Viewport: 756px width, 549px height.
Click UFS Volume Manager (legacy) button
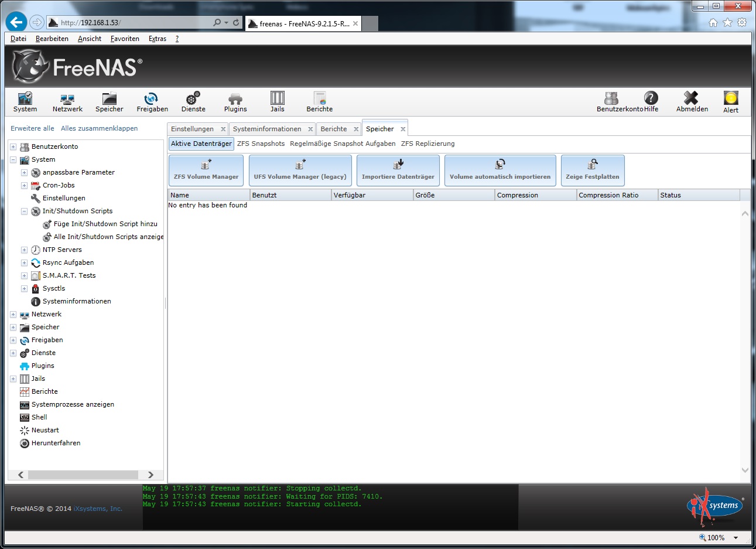[x=300, y=171]
